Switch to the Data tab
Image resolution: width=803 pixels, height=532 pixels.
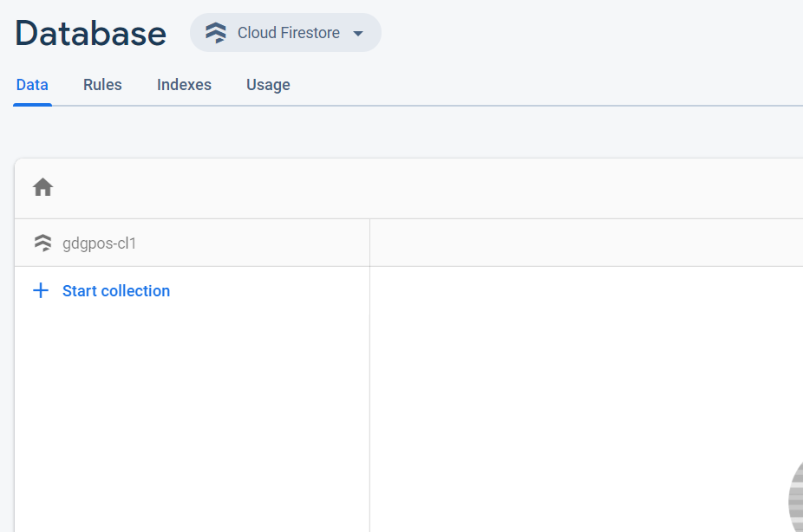click(32, 85)
